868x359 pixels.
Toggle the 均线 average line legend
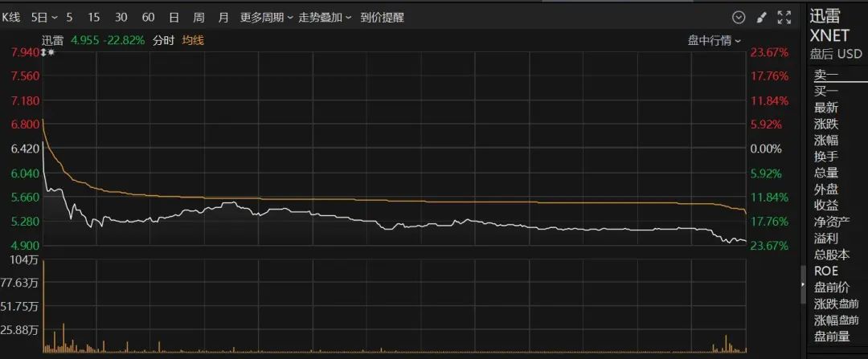pos(193,40)
